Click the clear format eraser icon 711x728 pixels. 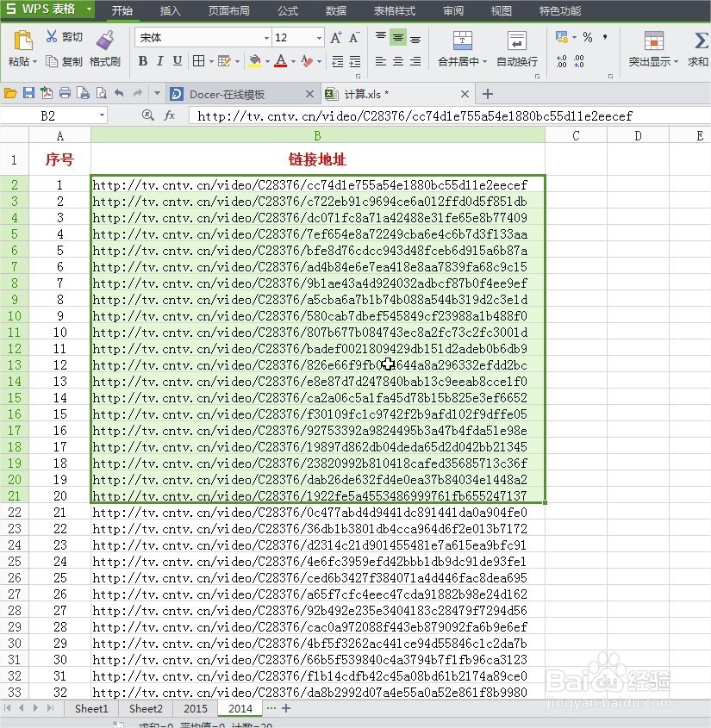[307, 61]
